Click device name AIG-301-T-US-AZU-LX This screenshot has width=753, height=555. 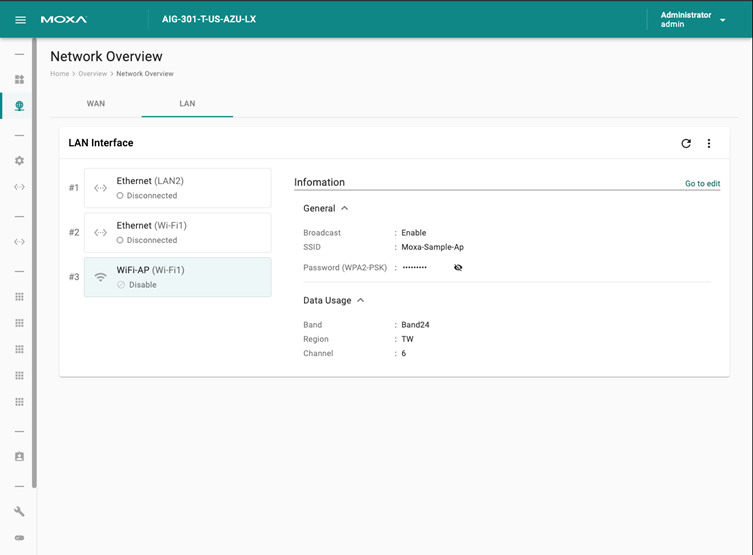point(209,19)
